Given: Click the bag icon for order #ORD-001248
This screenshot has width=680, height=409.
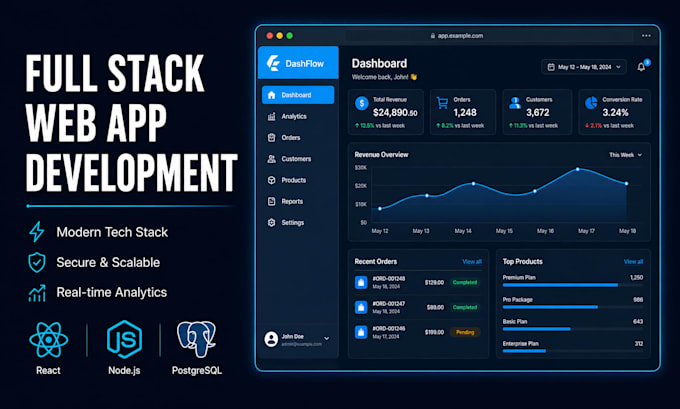Looking at the screenshot, I should pyautogui.click(x=361, y=282).
